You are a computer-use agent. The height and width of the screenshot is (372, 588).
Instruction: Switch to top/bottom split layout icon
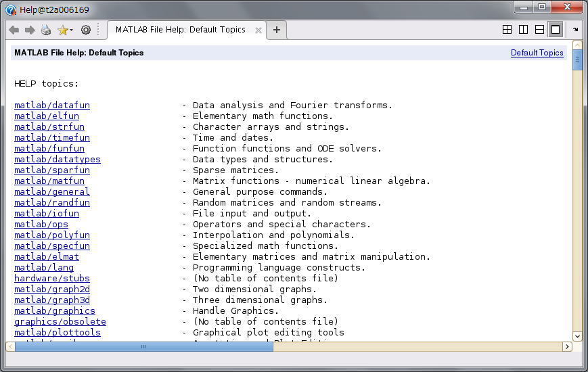tap(539, 30)
